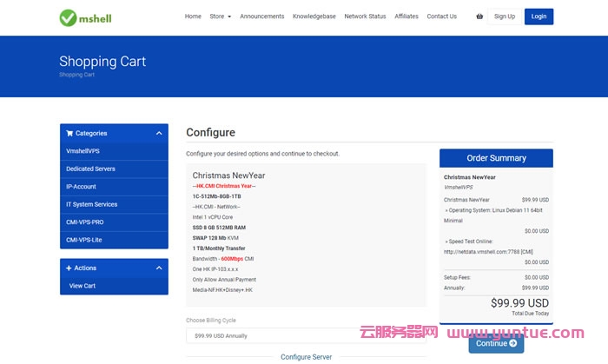Open the Contact Us page

point(441,17)
